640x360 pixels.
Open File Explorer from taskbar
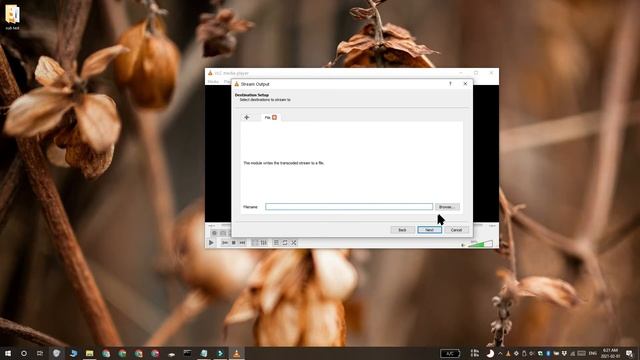(89, 353)
